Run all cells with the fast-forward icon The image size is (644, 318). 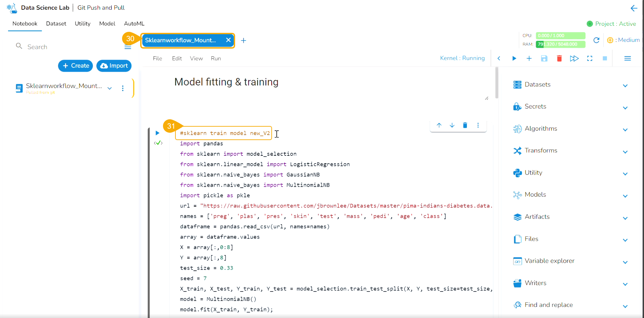click(574, 58)
